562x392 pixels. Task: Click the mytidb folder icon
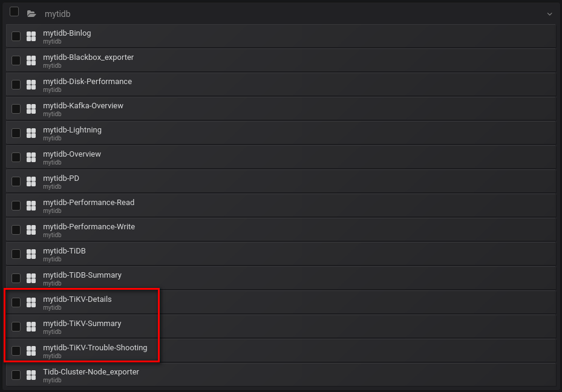31,14
